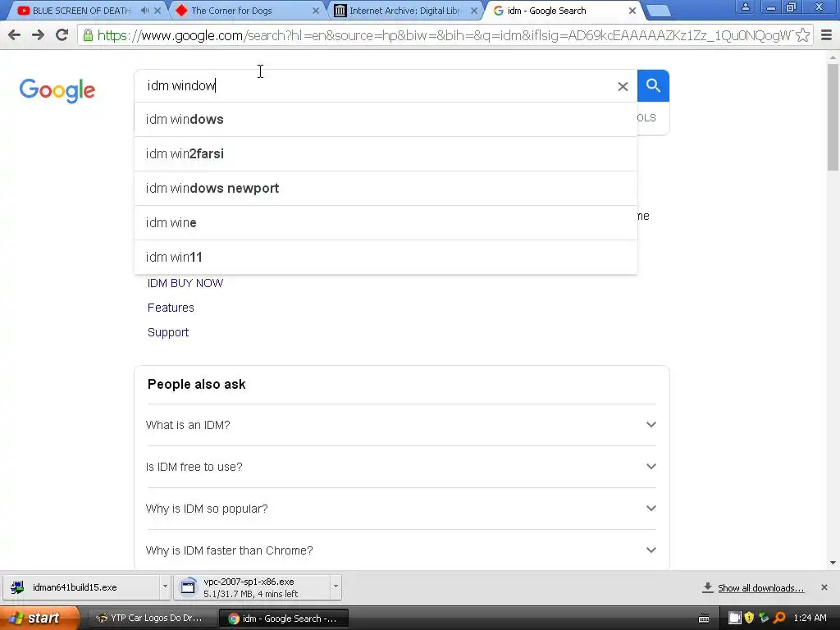Click the Chrome user profile icon
The width and height of the screenshot is (840, 630).
click(x=745, y=7)
